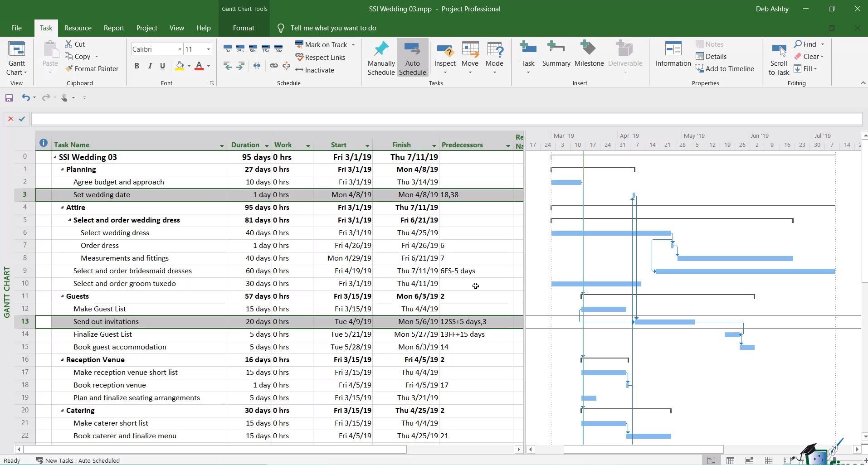The width and height of the screenshot is (868, 465).
Task: Select the Format Painter tool
Action: [92, 68]
